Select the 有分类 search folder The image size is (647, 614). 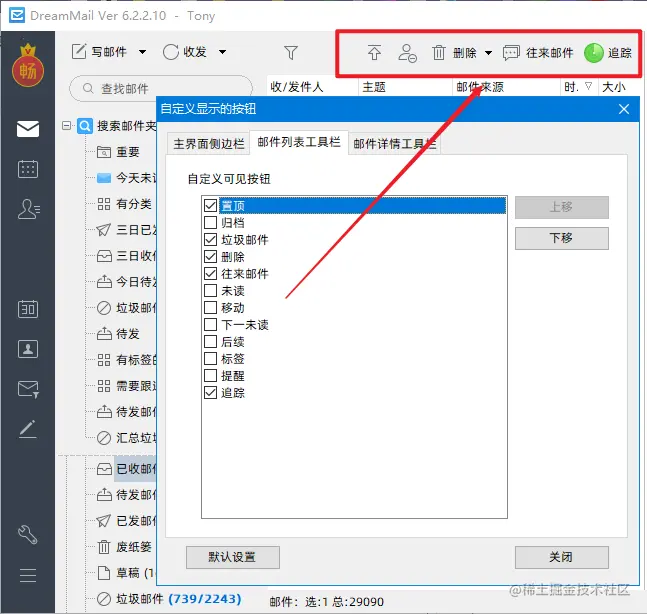click(124, 204)
